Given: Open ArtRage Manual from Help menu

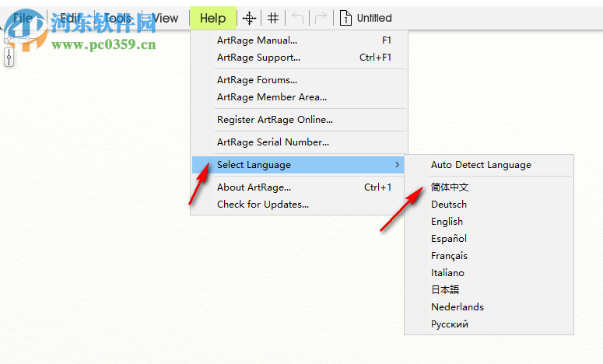Looking at the screenshot, I should tap(299, 40).
